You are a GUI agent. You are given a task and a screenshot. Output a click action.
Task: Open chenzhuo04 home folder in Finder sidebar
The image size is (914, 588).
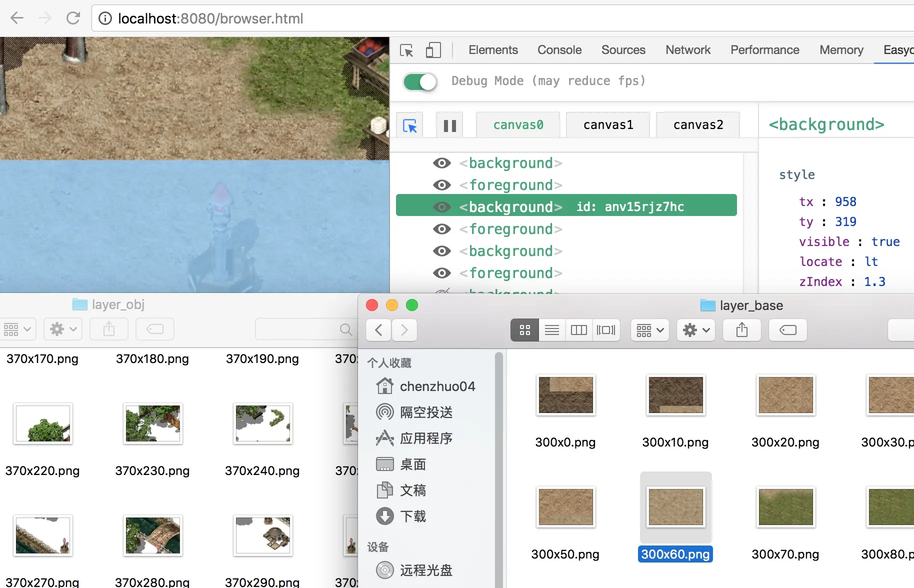point(425,386)
